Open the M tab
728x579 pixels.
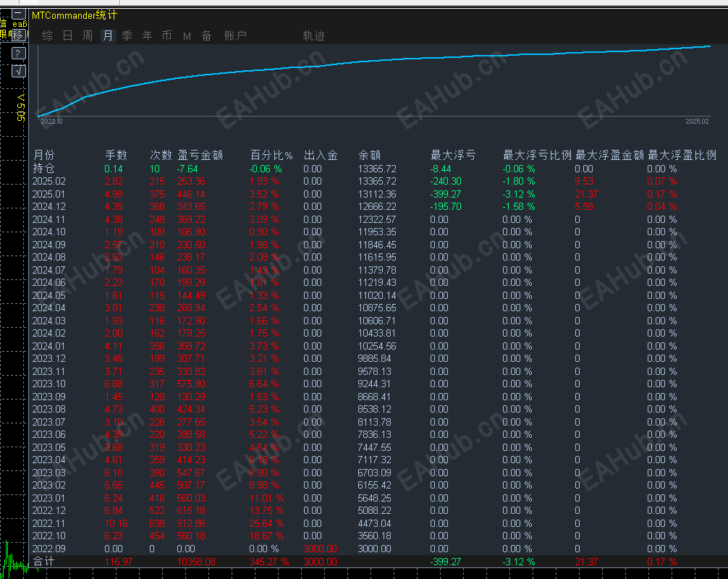[187, 36]
